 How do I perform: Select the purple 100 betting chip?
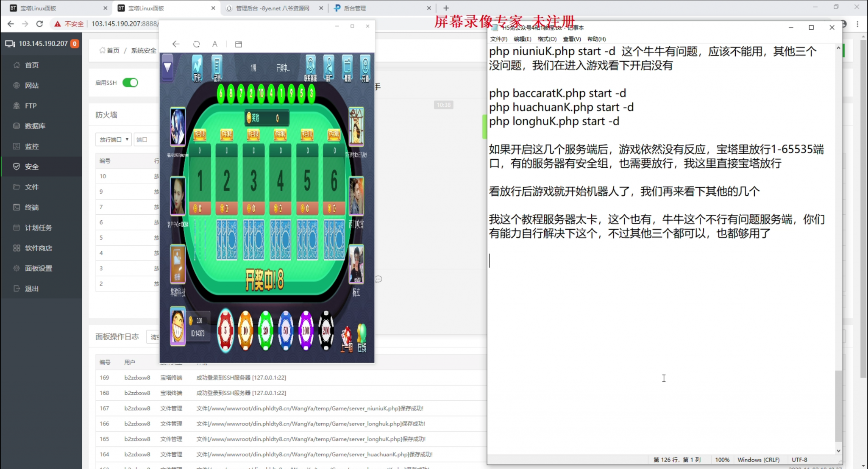306,330
